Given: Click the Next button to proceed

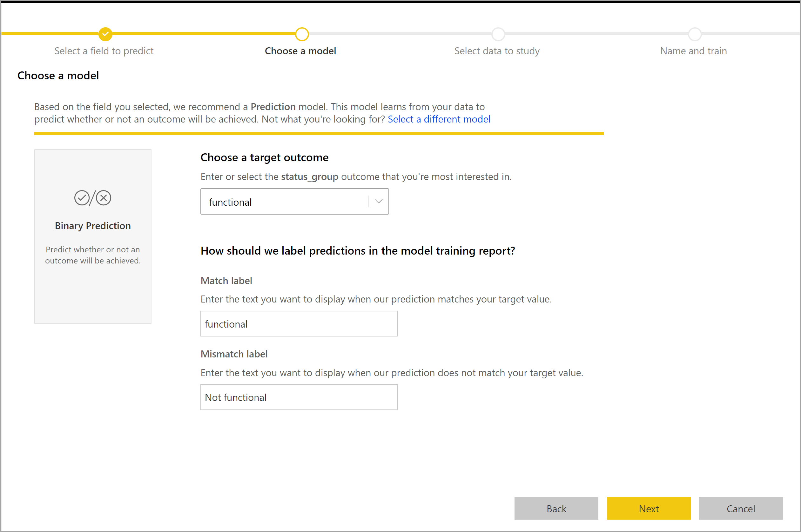Looking at the screenshot, I should (x=649, y=509).
